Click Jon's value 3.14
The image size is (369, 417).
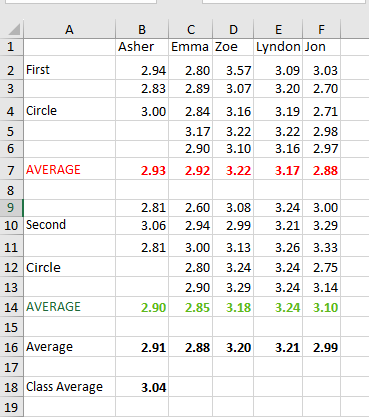point(321,287)
